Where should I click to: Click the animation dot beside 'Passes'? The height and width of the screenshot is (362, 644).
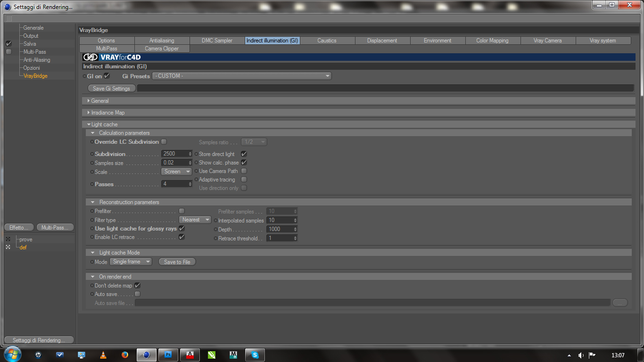(x=92, y=184)
